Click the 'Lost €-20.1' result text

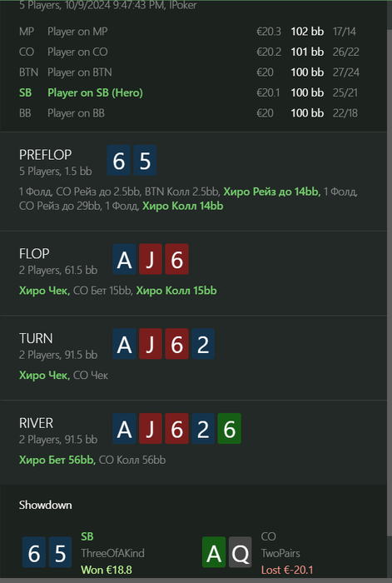pyautogui.click(x=287, y=570)
